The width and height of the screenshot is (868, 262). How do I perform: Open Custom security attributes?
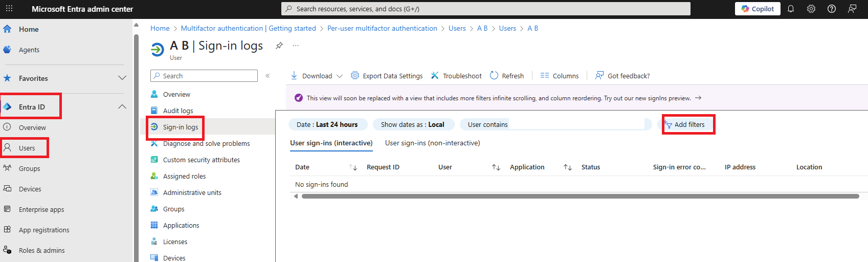[201, 160]
